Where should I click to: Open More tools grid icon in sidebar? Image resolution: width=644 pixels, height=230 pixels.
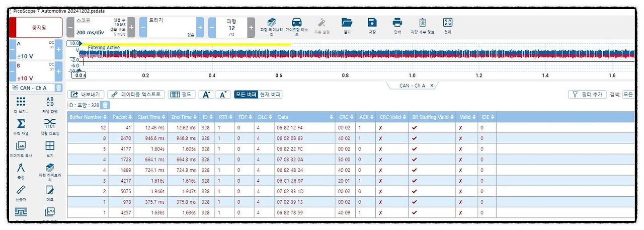point(21,104)
